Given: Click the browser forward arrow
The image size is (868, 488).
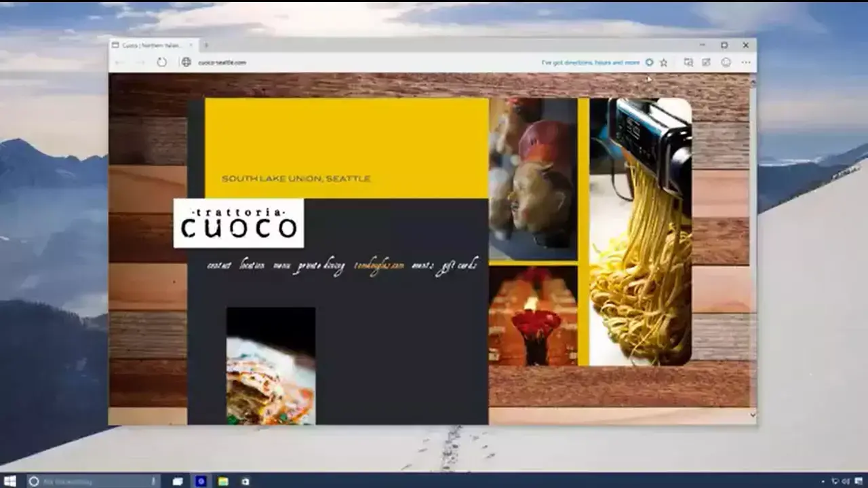Looking at the screenshot, I should tap(140, 62).
